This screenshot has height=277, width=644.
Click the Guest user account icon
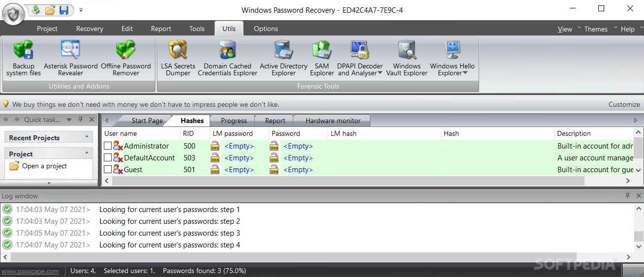click(118, 170)
